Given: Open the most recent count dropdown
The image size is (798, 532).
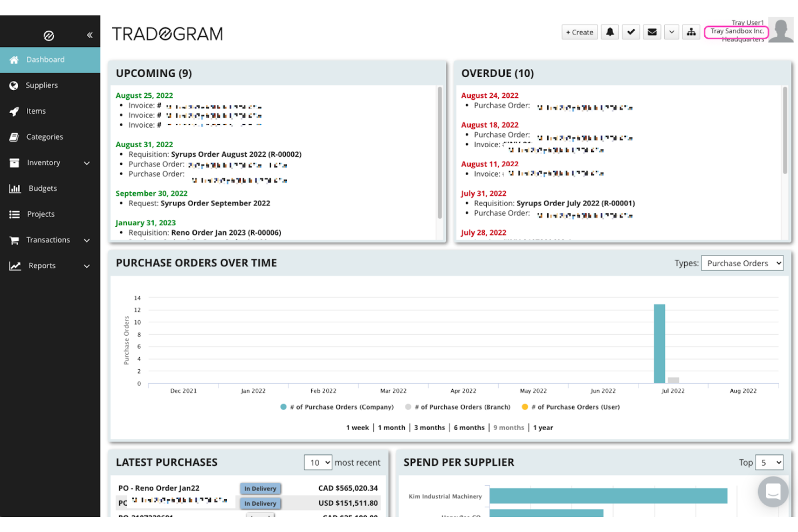Looking at the screenshot, I should 318,462.
